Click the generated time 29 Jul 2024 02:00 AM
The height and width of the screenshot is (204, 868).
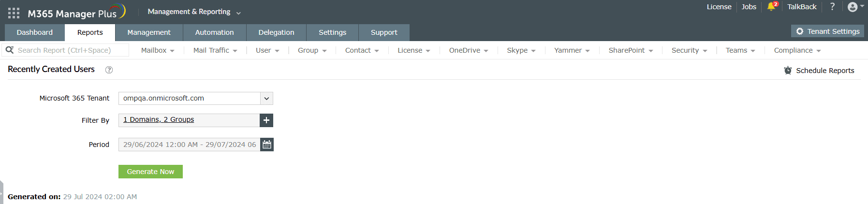coord(100,197)
